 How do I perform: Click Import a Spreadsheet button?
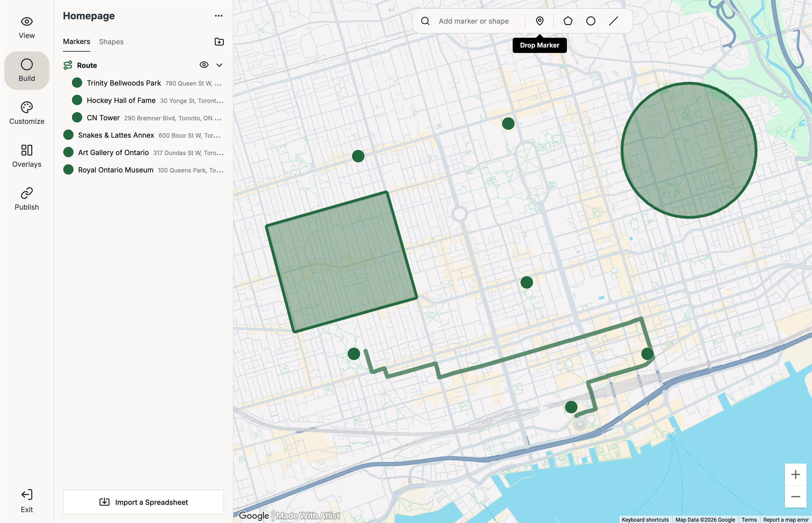(144, 502)
